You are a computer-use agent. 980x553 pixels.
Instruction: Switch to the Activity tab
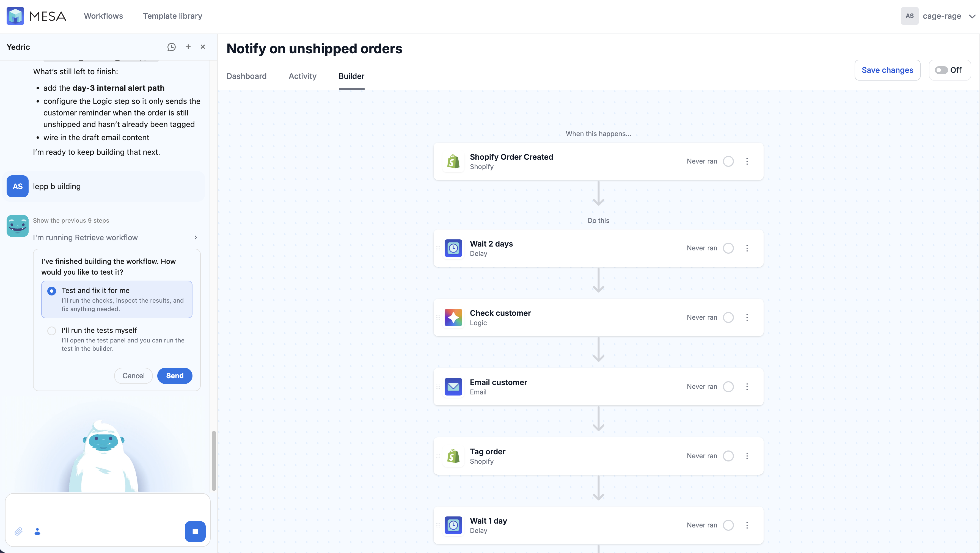pyautogui.click(x=302, y=76)
